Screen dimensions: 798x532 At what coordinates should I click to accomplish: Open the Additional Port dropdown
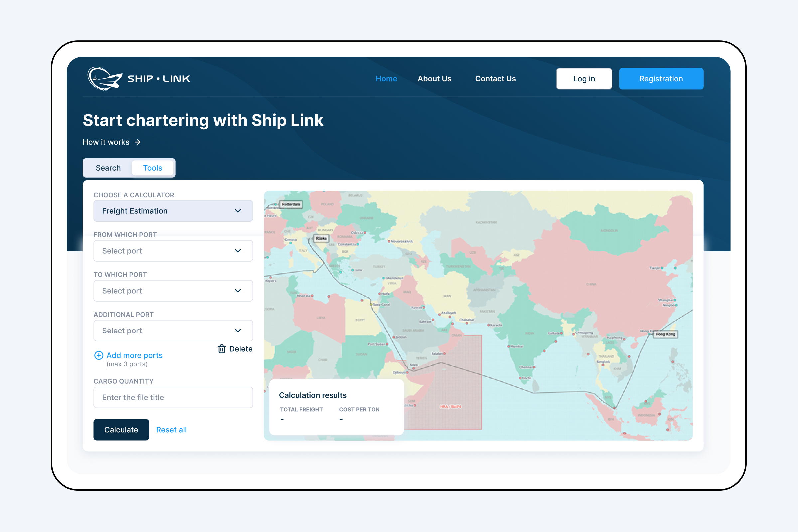[x=173, y=331]
